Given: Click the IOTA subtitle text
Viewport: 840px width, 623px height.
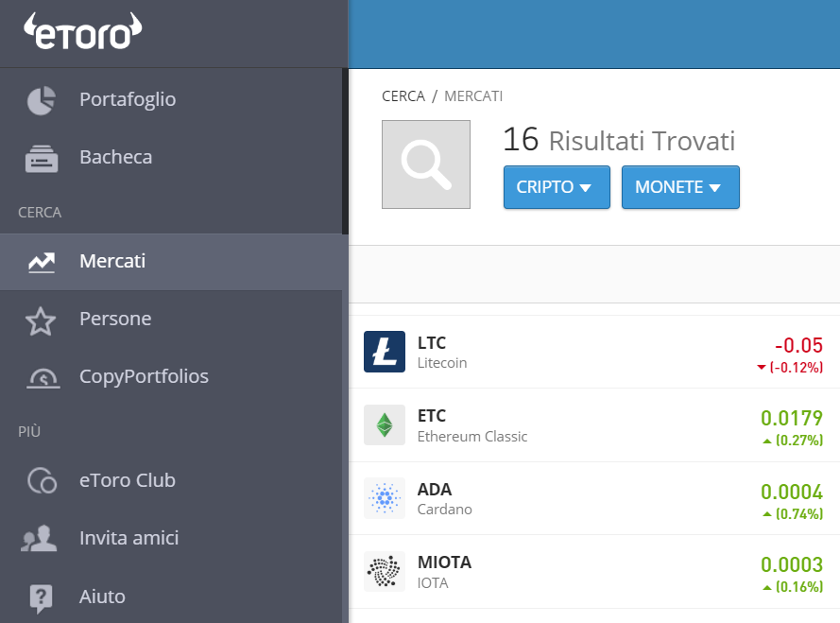Looking at the screenshot, I should (x=433, y=583).
